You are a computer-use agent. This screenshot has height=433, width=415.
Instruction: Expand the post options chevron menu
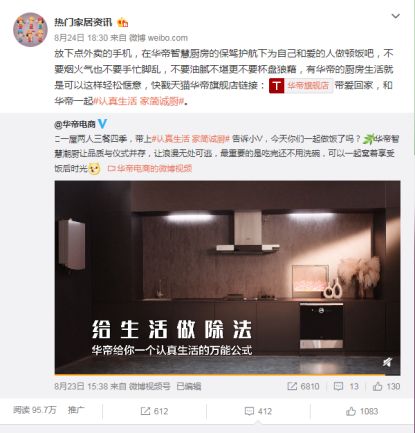395,16
